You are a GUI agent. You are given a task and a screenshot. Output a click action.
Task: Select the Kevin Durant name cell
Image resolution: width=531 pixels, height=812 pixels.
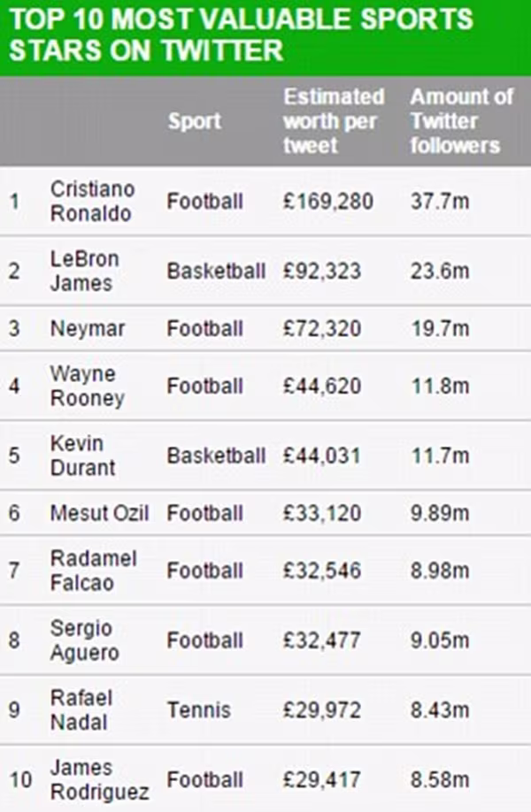pos(82,456)
